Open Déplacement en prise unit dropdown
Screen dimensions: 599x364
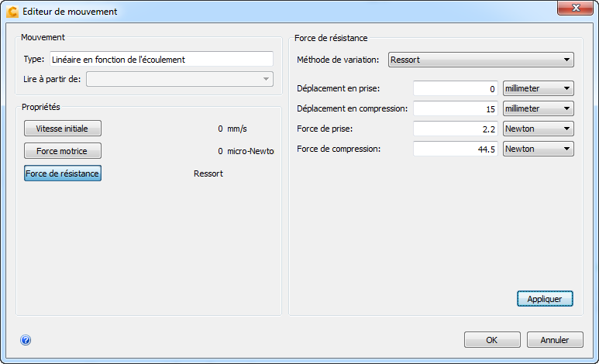click(x=539, y=88)
